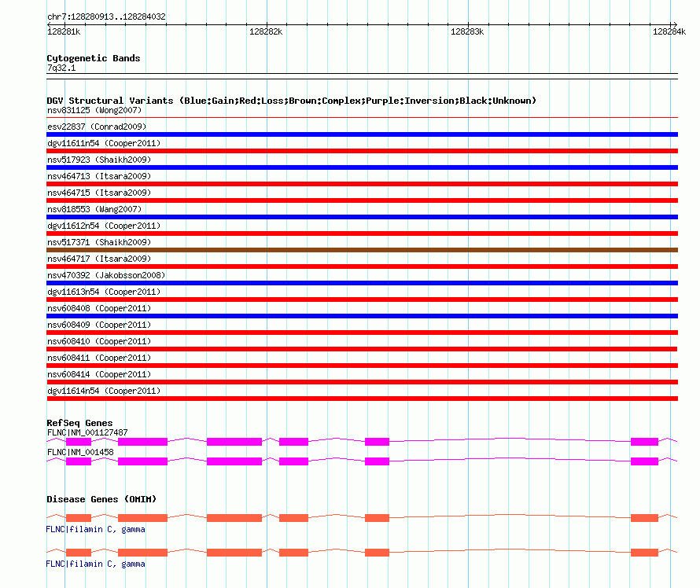Open the second FLNC|filamin C, gamma link
Image resolution: width=700 pixels, height=588 pixels.
(95, 564)
